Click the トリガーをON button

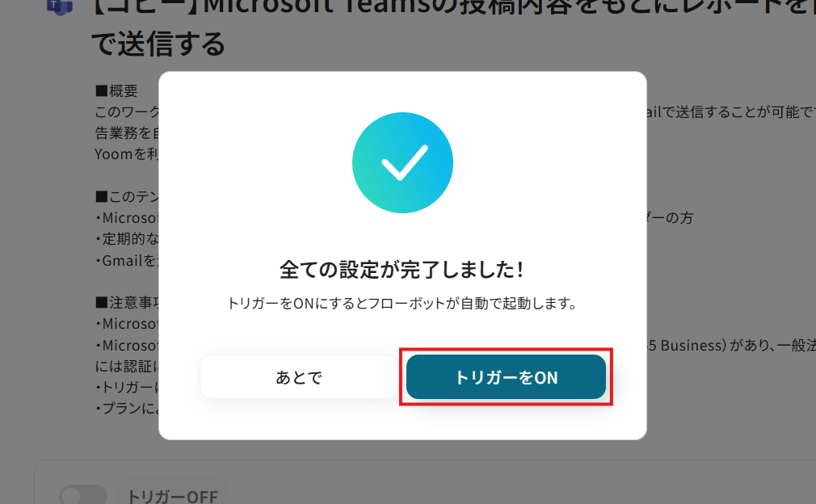click(x=506, y=377)
